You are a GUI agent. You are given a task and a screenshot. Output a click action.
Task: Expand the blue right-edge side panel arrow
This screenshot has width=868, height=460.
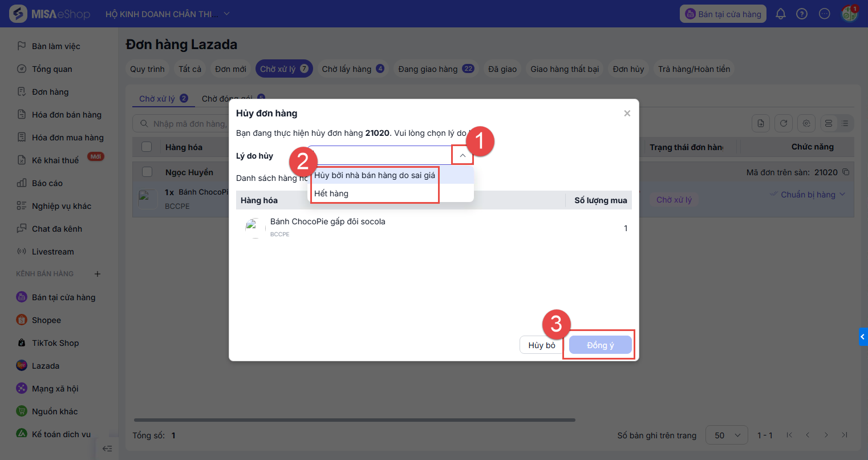coord(863,337)
